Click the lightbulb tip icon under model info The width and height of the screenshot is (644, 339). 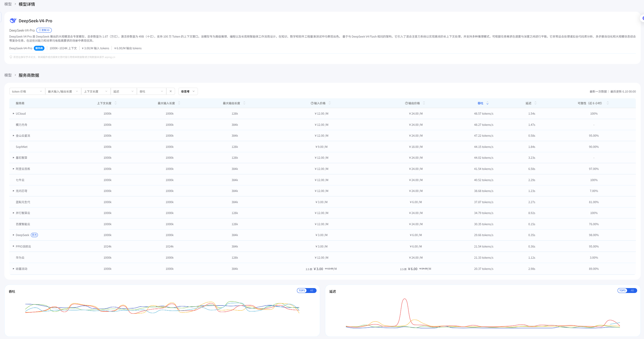11,57
